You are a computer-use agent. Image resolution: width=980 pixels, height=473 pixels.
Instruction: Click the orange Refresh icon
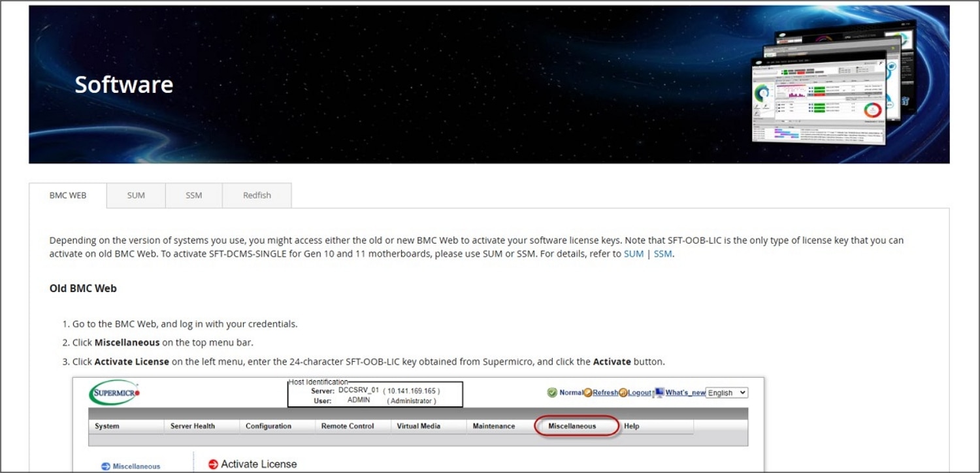(588, 393)
